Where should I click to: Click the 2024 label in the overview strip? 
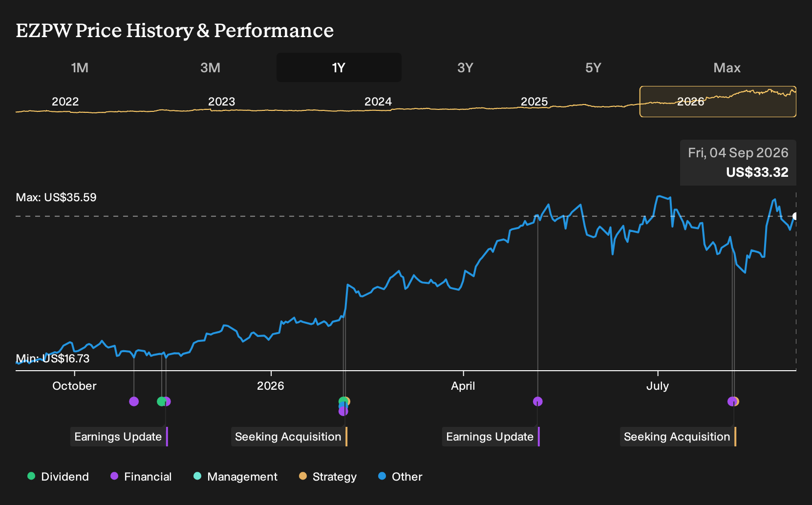[378, 102]
